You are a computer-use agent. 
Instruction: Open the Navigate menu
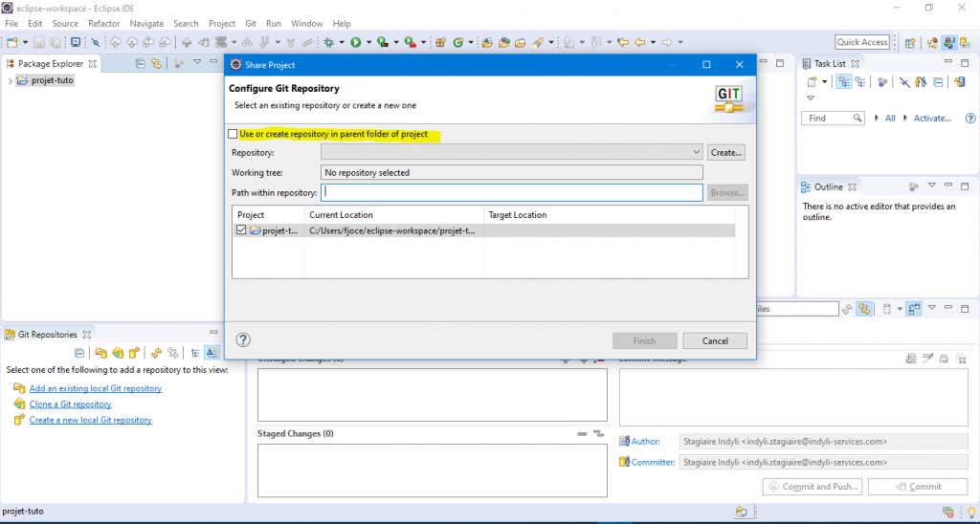[146, 24]
